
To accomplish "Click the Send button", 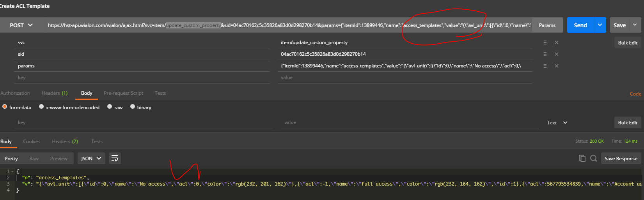I will 580,25.
